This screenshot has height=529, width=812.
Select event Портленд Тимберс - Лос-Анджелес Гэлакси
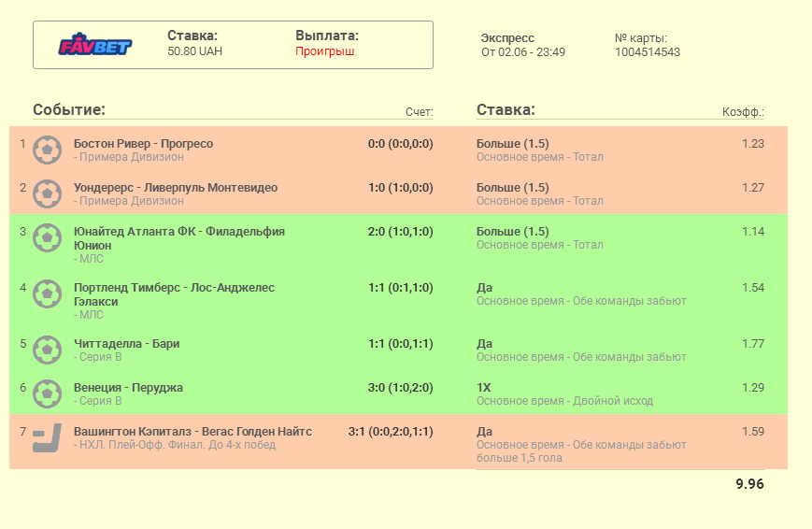pyautogui.click(x=174, y=294)
